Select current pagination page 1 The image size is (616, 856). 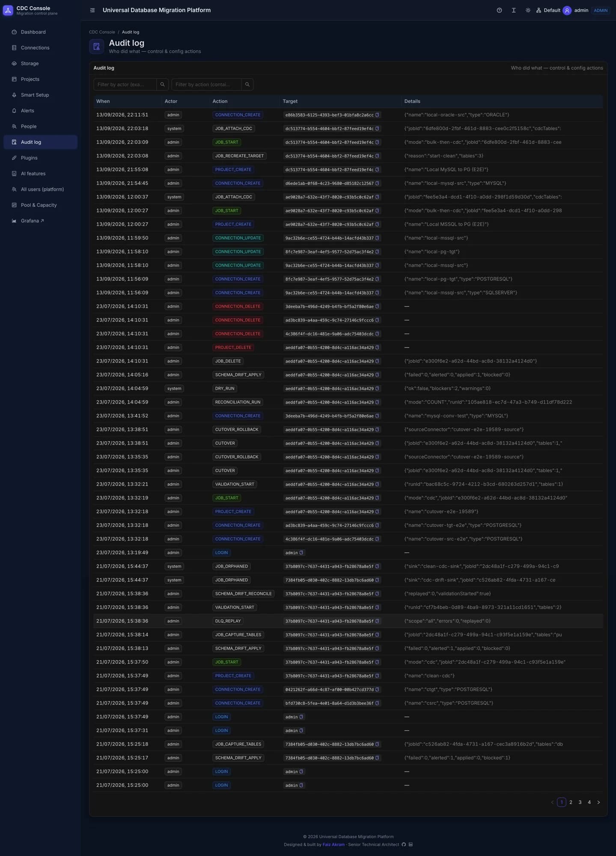[x=562, y=802]
